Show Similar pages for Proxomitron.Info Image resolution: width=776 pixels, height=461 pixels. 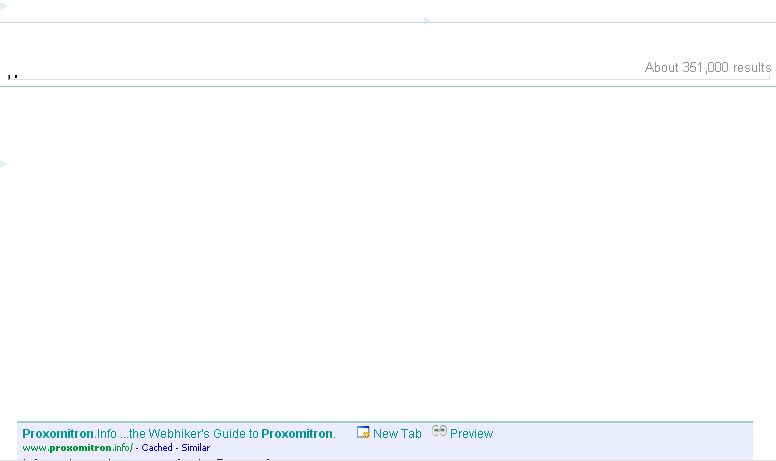pos(195,448)
